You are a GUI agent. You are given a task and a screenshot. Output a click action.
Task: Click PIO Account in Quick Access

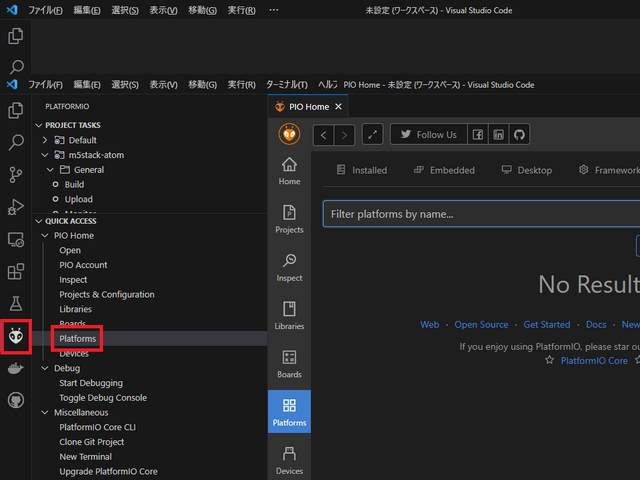[83, 265]
